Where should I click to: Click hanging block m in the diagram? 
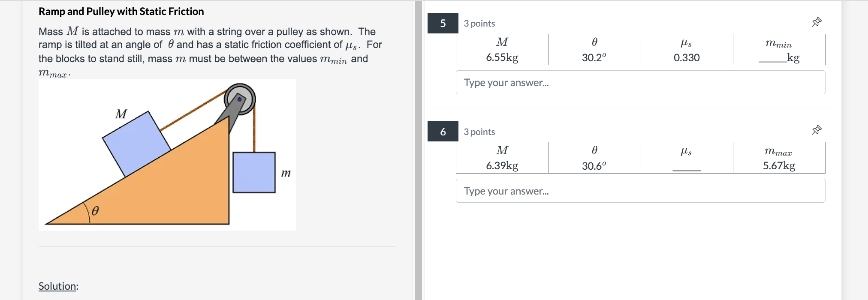click(254, 172)
